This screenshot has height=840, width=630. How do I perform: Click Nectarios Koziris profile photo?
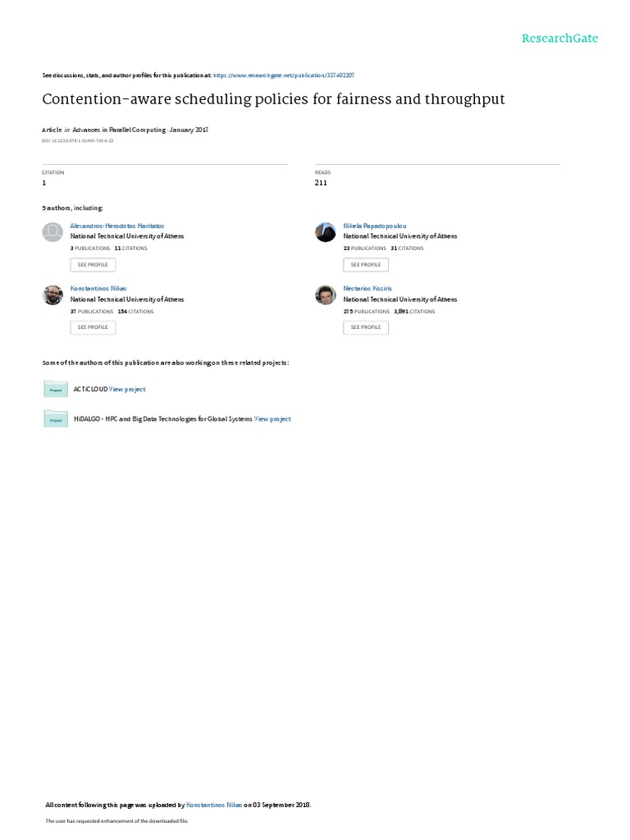click(325, 294)
